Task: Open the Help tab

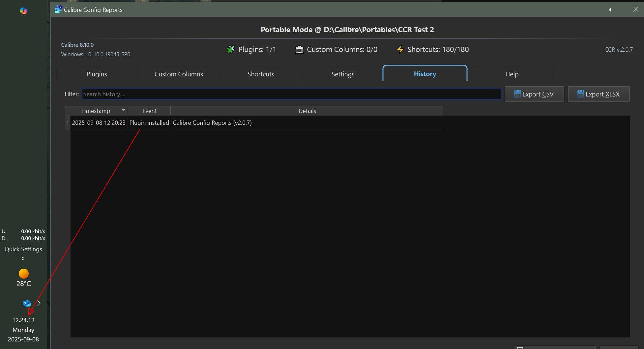Action: 512,74
